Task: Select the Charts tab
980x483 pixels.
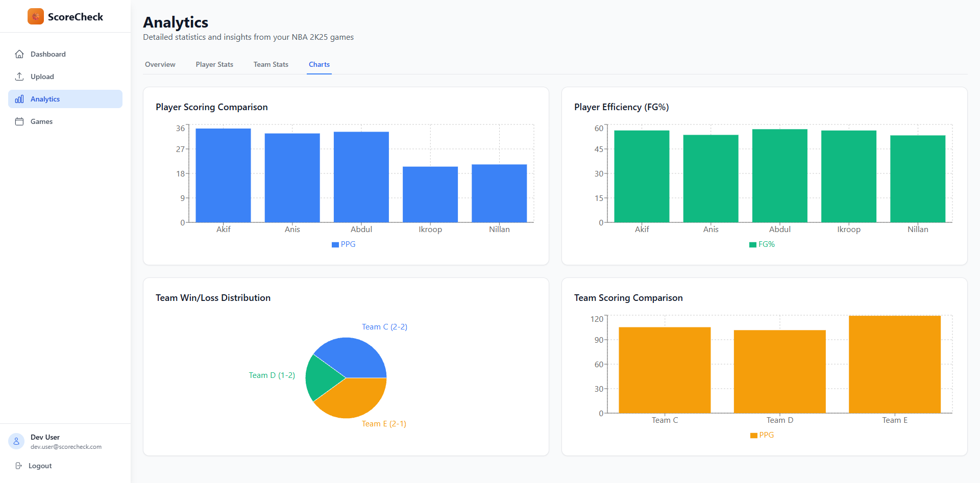Action: coord(319,64)
